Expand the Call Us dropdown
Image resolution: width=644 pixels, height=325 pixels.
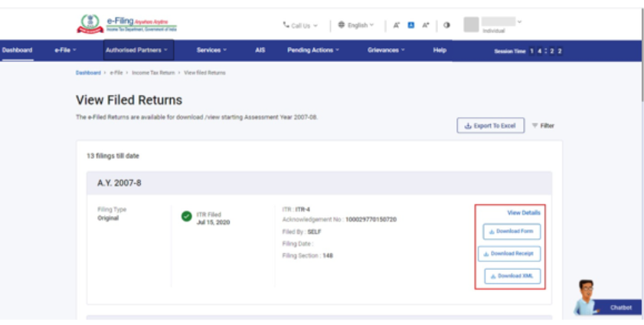point(300,25)
